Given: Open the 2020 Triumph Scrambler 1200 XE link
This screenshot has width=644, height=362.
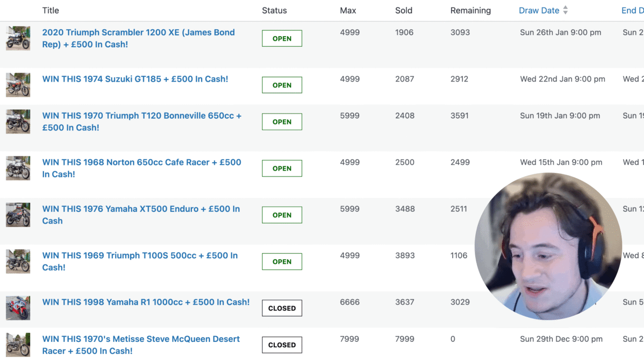Looking at the screenshot, I should pos(138,32).
